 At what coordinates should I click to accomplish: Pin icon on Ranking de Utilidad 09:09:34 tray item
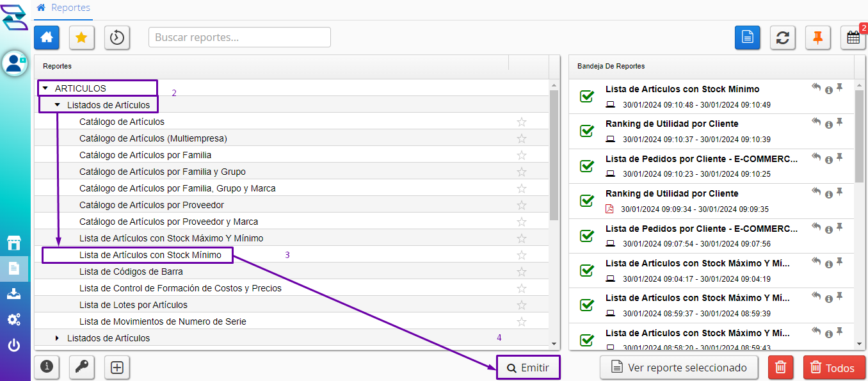(x=840, y=192)
